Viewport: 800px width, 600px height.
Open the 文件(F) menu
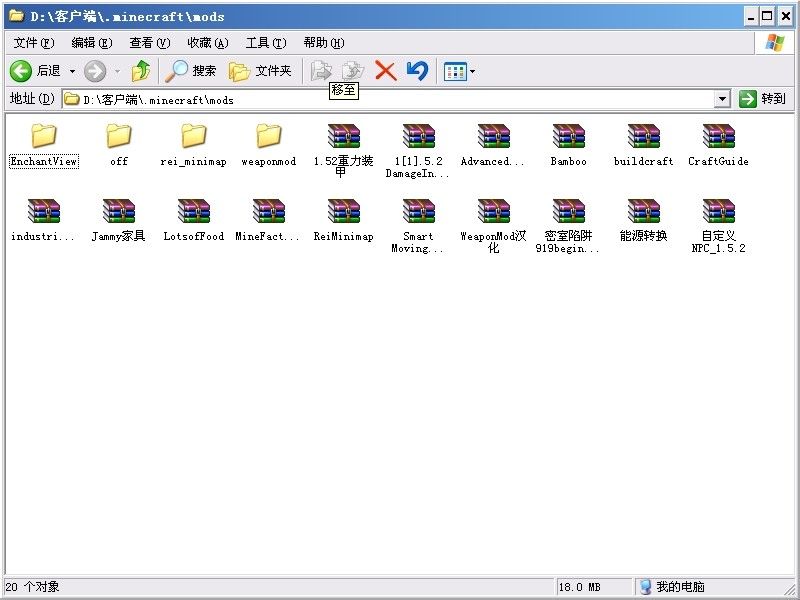(x=34, y=43)
